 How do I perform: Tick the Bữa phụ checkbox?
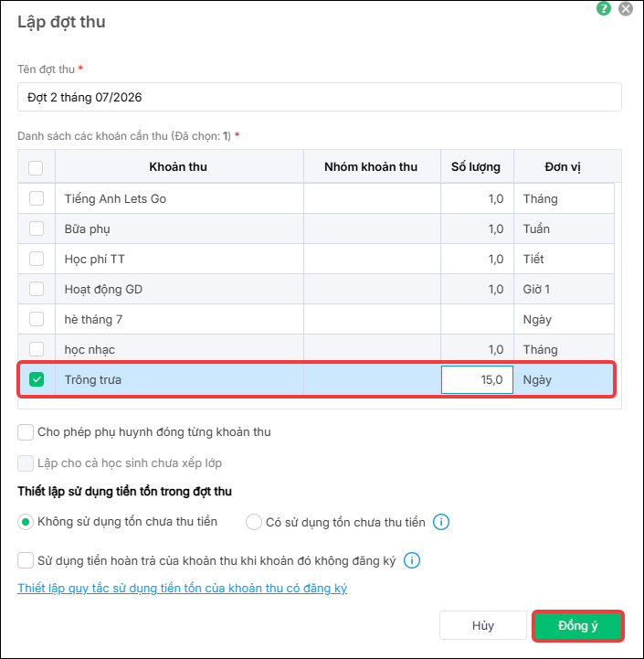click(x=37, y=229)
